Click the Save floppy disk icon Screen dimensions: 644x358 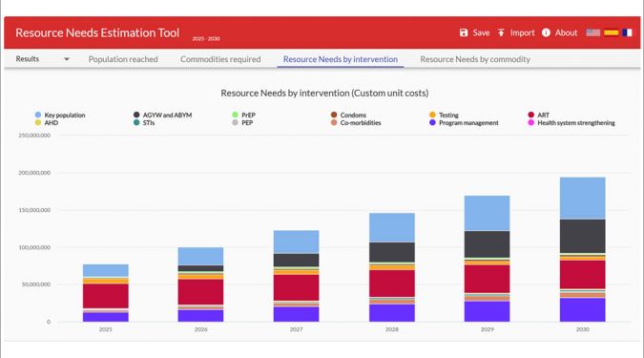coord(464,32)
